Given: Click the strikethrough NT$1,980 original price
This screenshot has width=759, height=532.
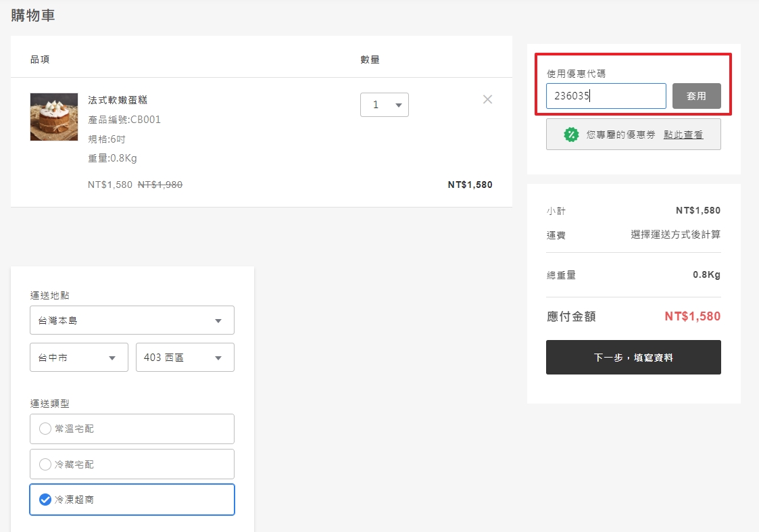Looking at the screenshot, I should [160, 185].
